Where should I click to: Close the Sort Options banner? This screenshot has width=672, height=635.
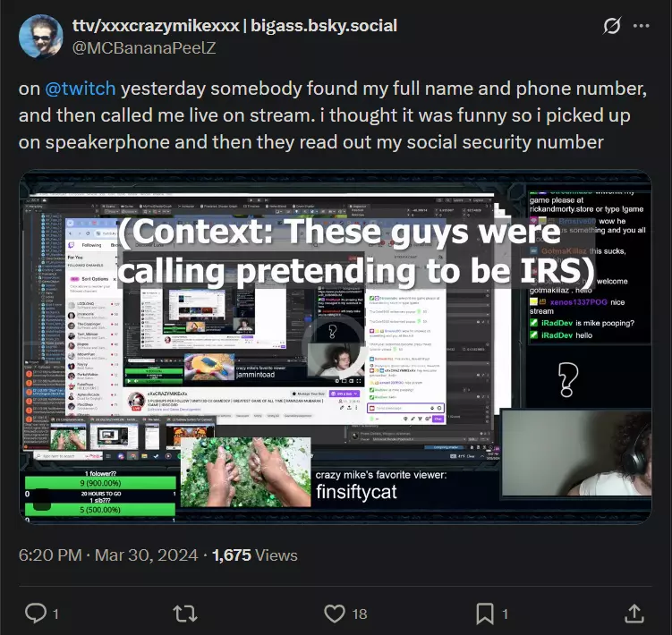[x=115, y=279]
